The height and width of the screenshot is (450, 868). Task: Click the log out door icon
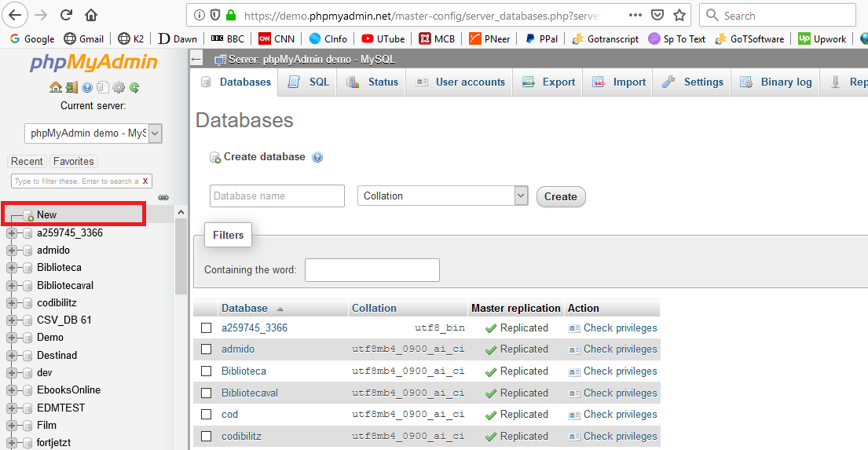pyautogui.click(x=71, y=88)
